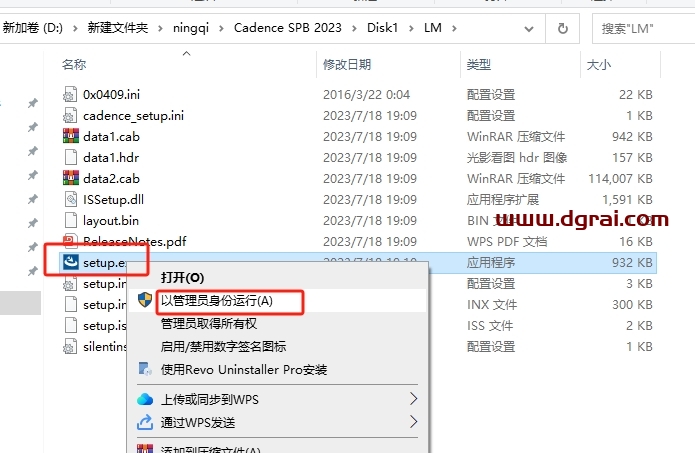The height and width of the screenshot is (453, 695).
Task: Click size value 114,007 KB
Action: 621,179
